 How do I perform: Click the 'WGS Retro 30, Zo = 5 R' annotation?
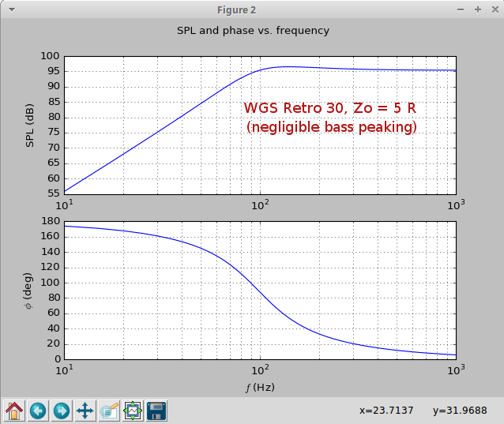click(329, 107)
